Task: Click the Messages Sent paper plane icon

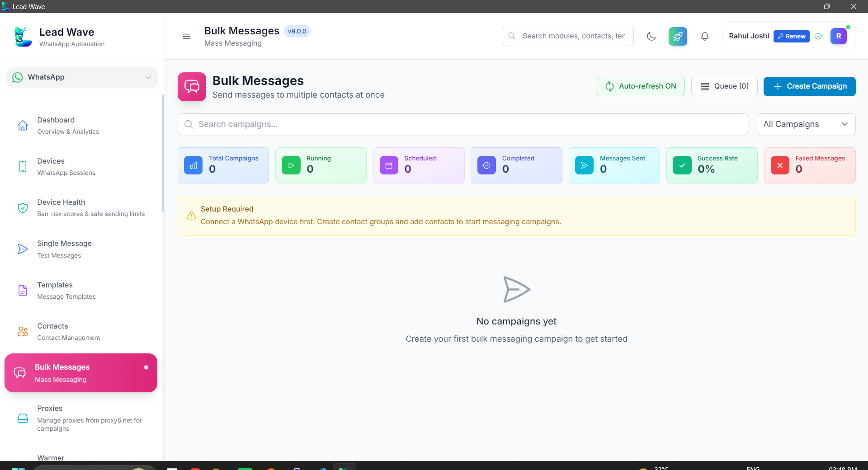Action: click(585, 165)
